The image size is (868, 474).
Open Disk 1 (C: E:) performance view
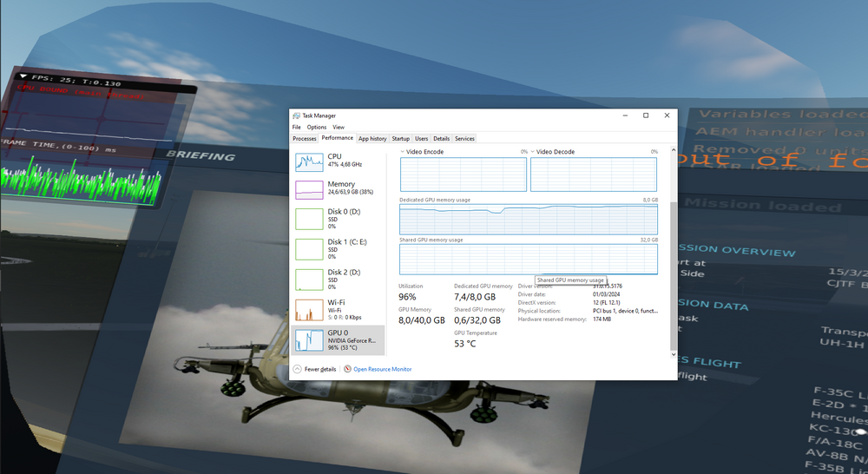(343, 248)
